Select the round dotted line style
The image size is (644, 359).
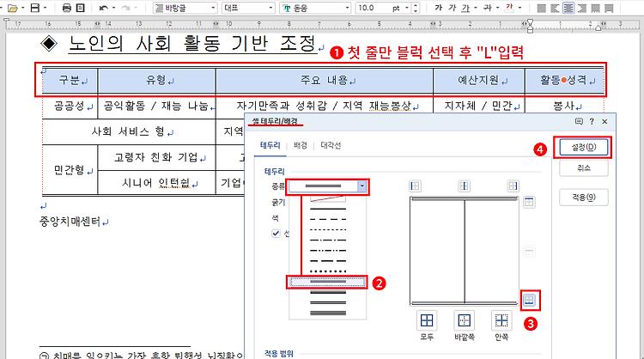[x=328, y=271]
